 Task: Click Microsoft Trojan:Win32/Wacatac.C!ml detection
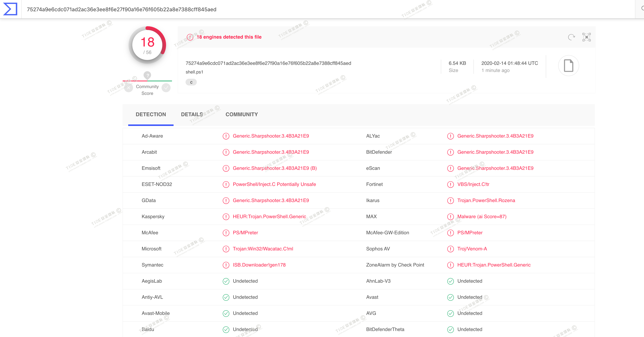(263, 249)
